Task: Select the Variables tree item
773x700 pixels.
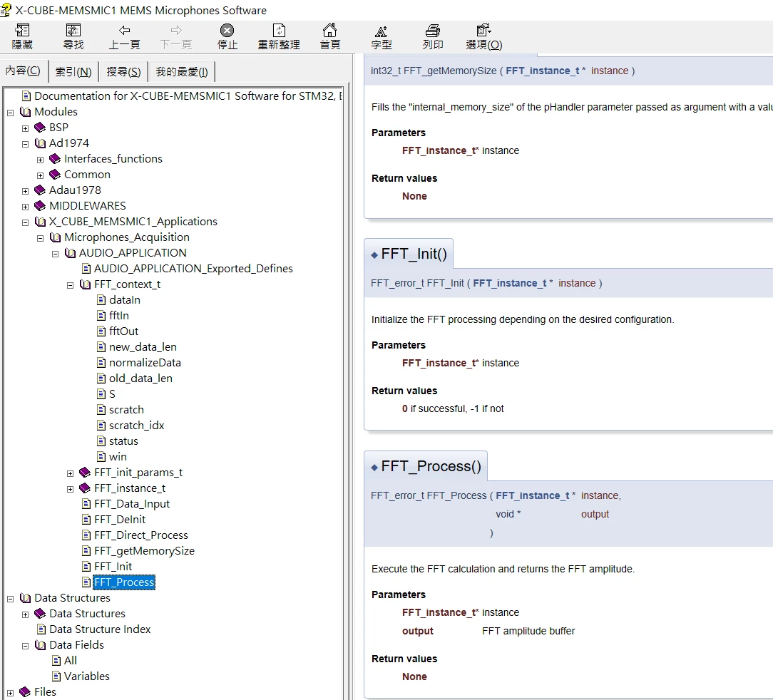Action: pyautogui.click(x=87, y=676)
